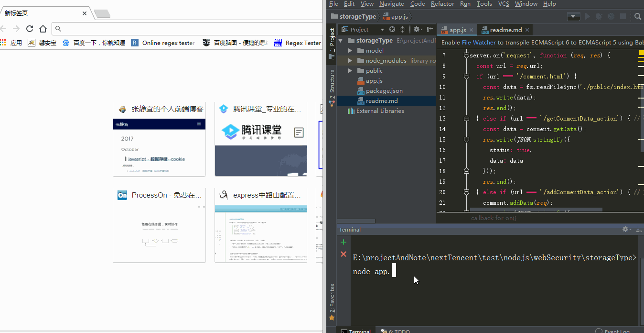Click the File Watcher link

click(x=479, y=43)
